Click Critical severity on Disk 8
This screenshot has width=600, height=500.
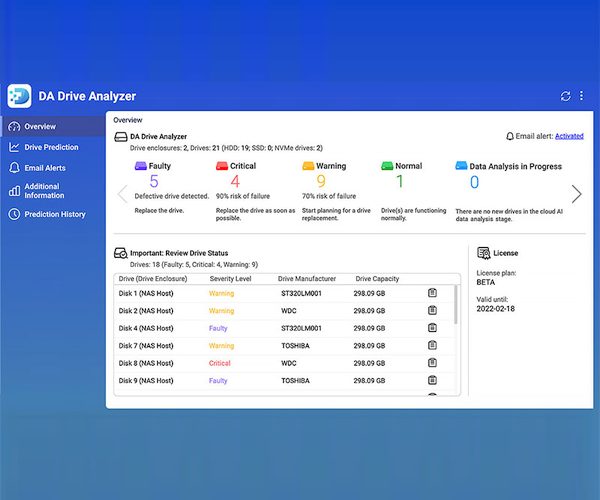220,363
